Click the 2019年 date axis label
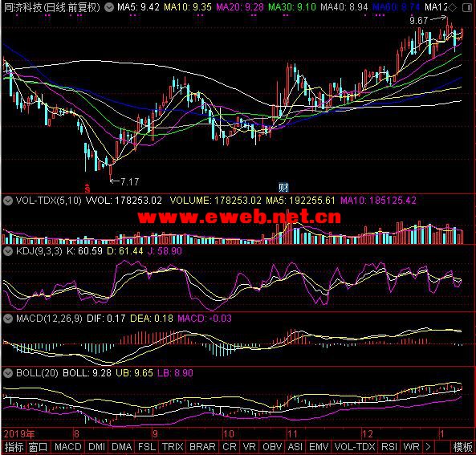Image resolution: width=476 pixels, height=455 pixels. [19, 434]
